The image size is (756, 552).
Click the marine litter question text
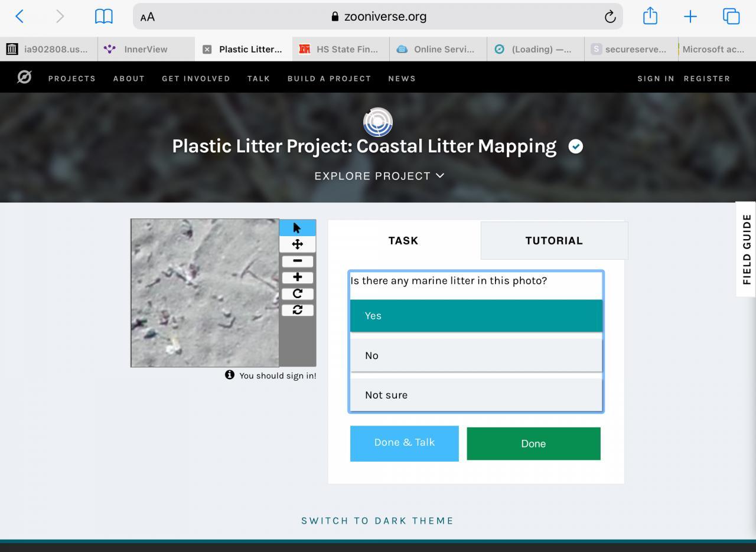(449, 280)
